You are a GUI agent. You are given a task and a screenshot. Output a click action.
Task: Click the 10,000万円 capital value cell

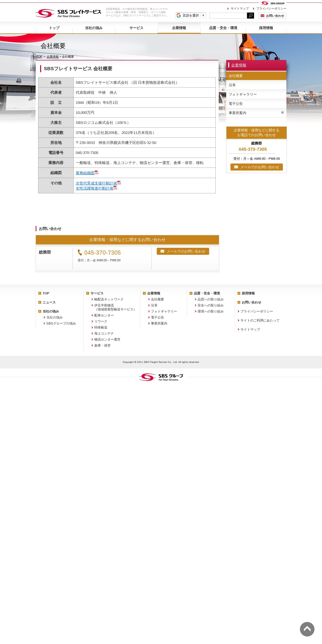point(144,113)
